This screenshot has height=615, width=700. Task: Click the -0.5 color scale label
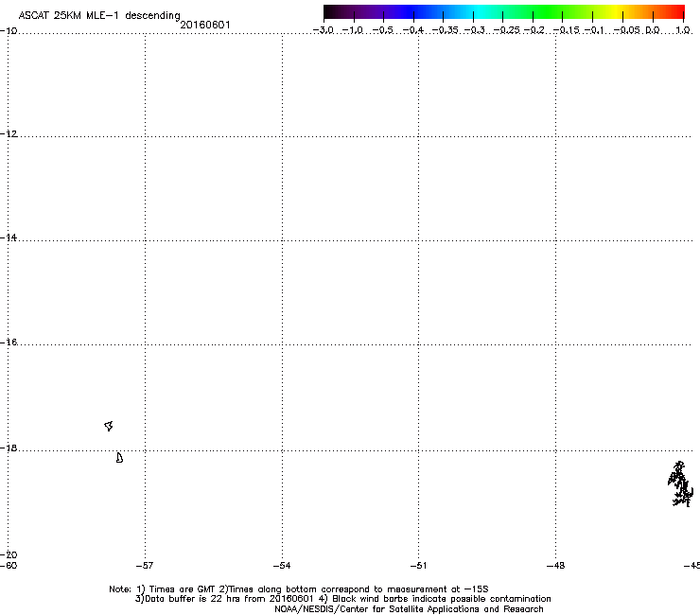pos(382,30)
